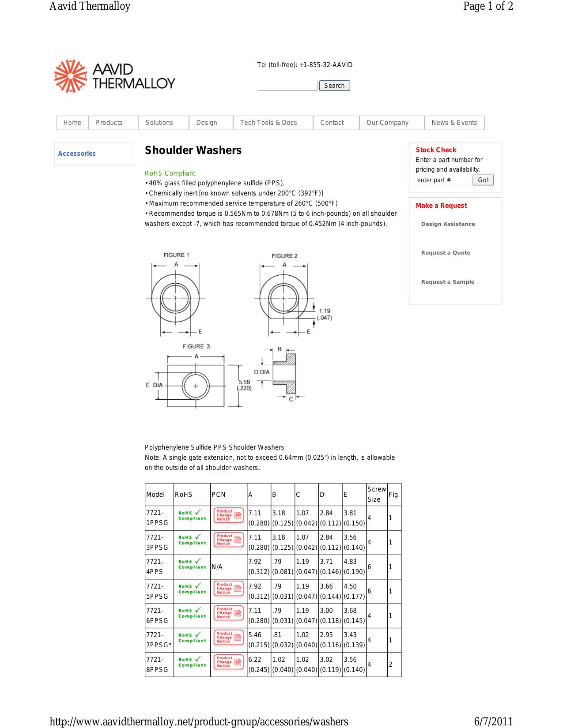Viewport: 563px width, 728px height.
Task: Open Product Change Notice for 7721-6PPSG
Action: pos(229,613)
